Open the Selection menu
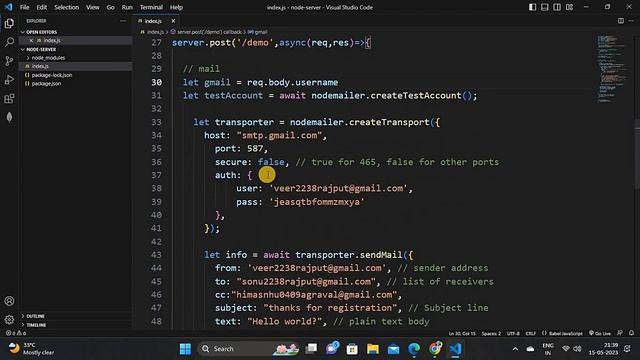This screenshot has width=640, height=360. point(67,7)
